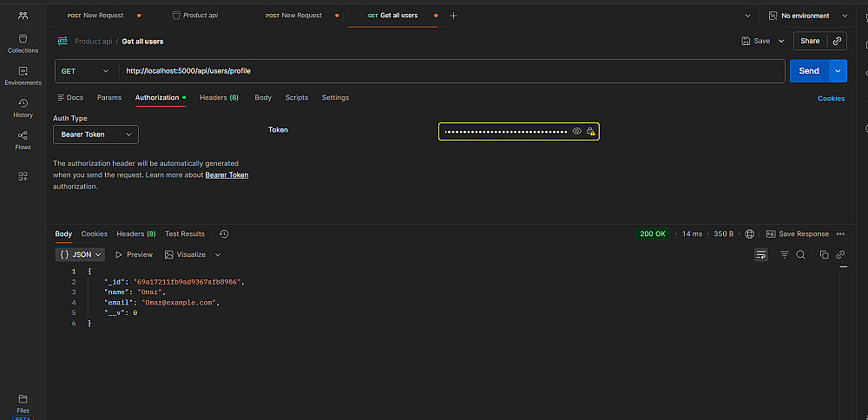Toggle word wrap in response viewer
The height and width of the screenshot is (420, 868).
[x=761, y=255]
